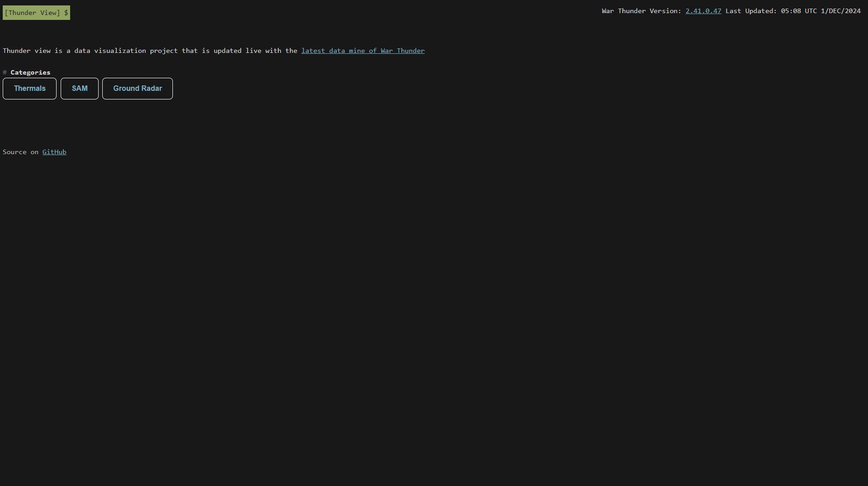
Task: Click the 1/DEC/2024 date text
Action: [840, 11]
